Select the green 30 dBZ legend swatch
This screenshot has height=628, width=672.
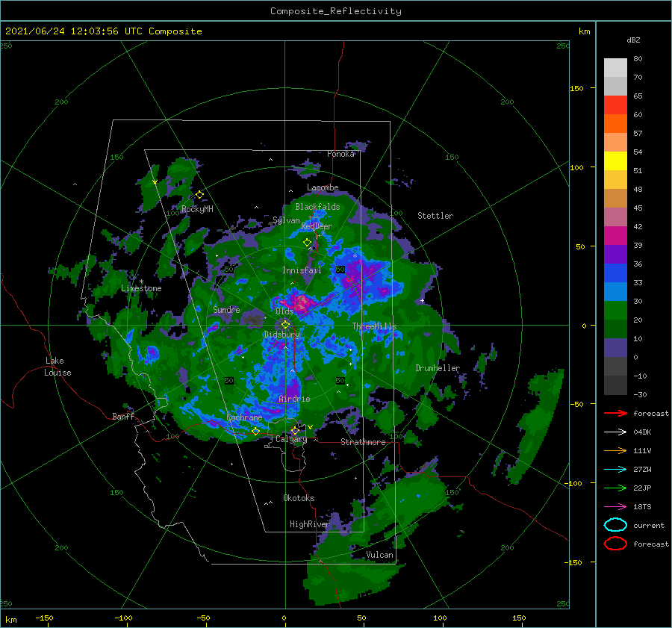615,310
